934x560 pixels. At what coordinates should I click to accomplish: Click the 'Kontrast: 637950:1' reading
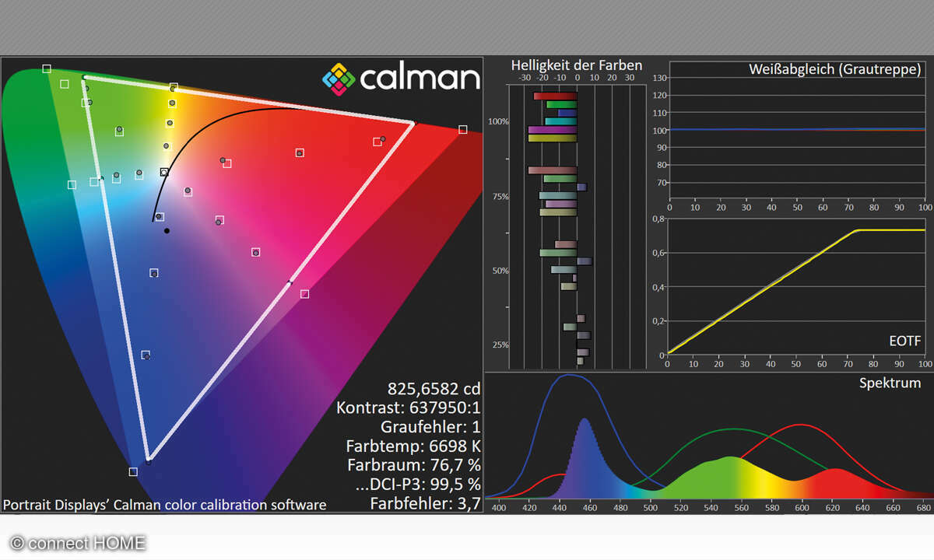click(x=409, y=408)
